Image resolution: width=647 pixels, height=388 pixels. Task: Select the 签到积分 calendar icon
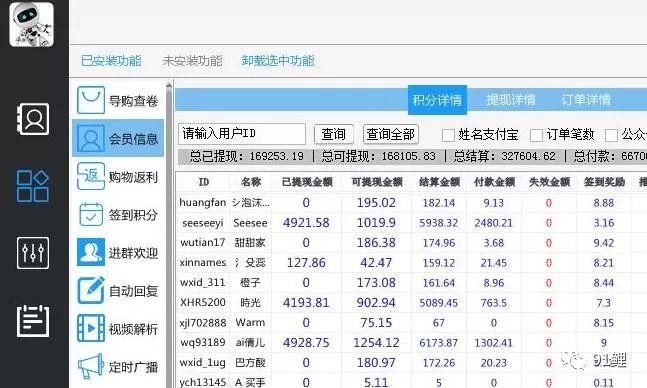91,214
